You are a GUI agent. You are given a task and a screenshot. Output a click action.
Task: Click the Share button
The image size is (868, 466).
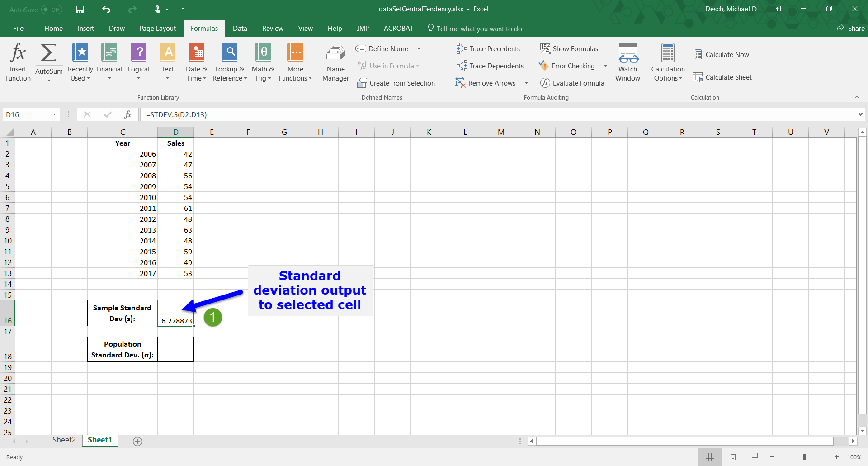pyautogui.click(x=850, y=29)
